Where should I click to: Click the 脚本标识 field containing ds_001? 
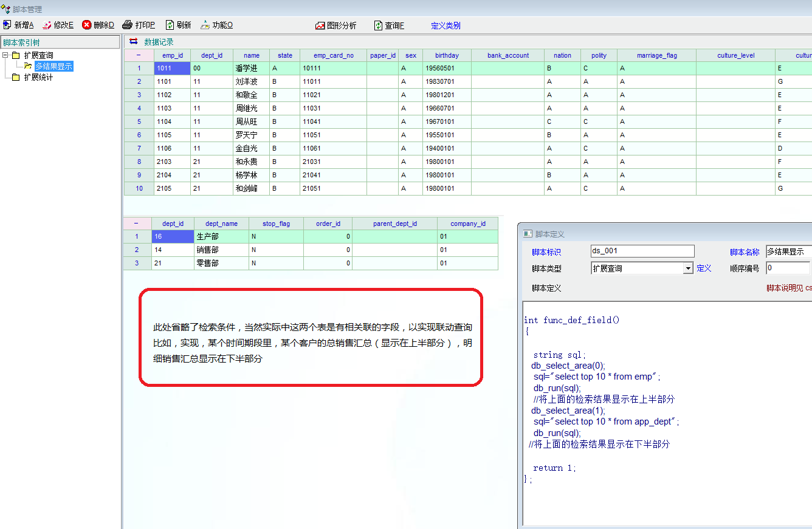click(642, 251)
